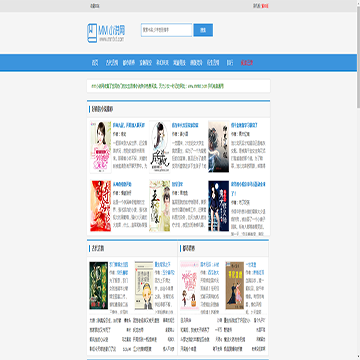Open the cover with girl in white oval frame
Image resolution: width=360 pixels, height=360 pixels.
pyautogui.click(x=160, y=147)
